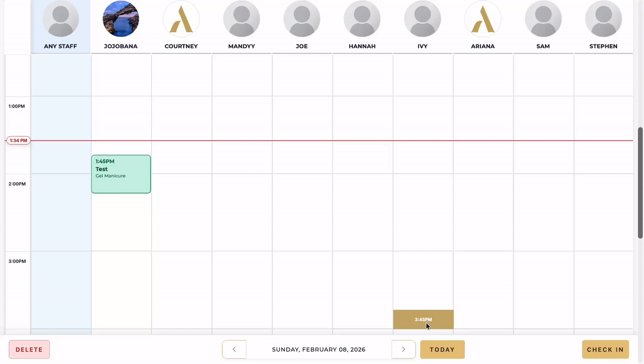Advance to the next day using right chevron
The image size is (644, 364).
(403, 349)
